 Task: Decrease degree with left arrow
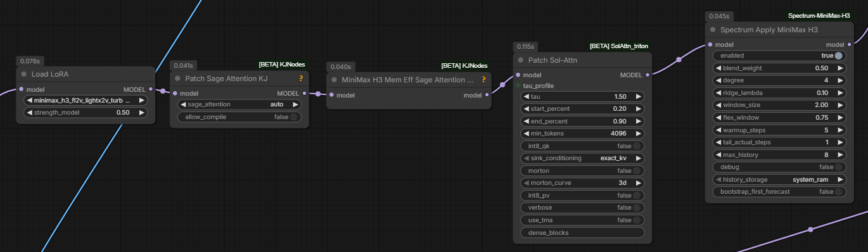[x=718, y=80]
